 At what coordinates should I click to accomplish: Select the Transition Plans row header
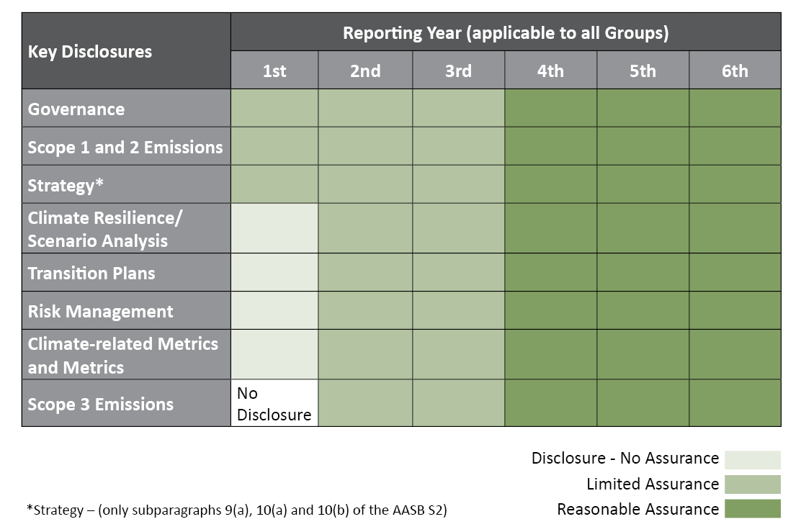point(126,273)
